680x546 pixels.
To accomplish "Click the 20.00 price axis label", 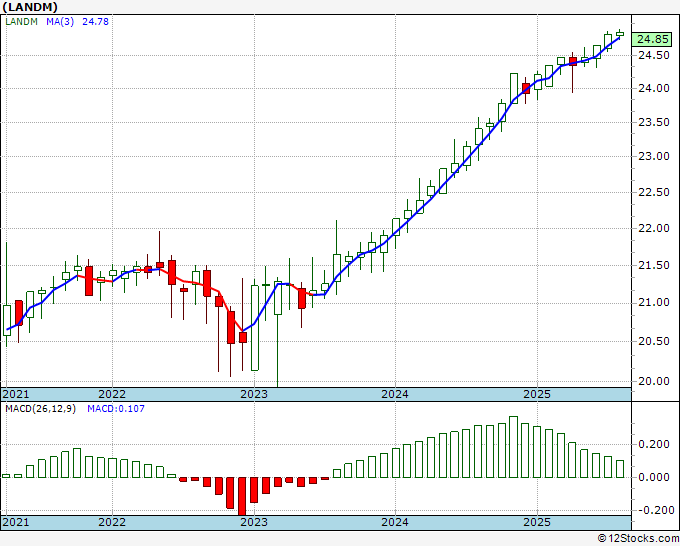I will click(654, 381).
